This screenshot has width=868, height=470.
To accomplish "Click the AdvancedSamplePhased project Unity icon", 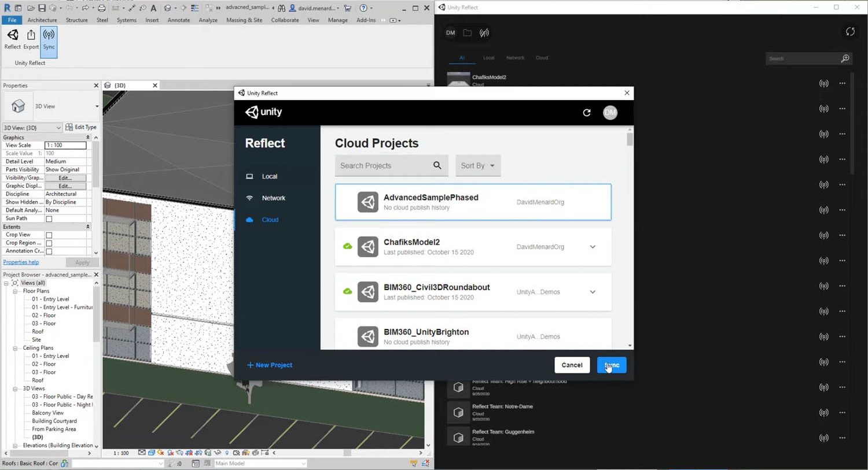I will (368, 202).
